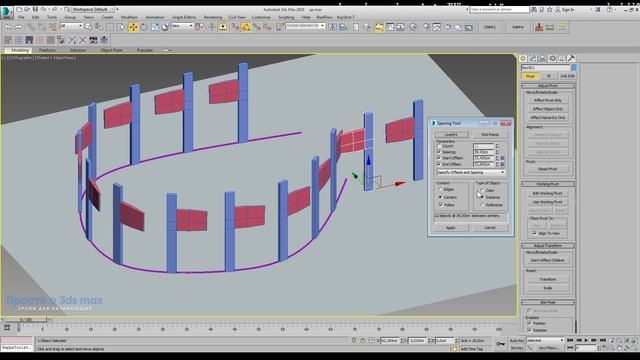Screen dimensions: 640x360
Task: Select the Rotate tool in the main toolbar
Action: click(144, 27)
